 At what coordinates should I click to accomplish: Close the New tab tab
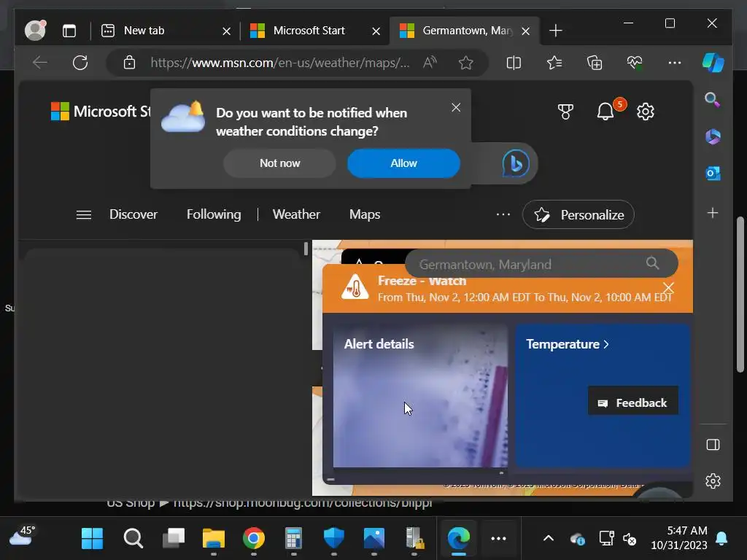pos(226,31)
